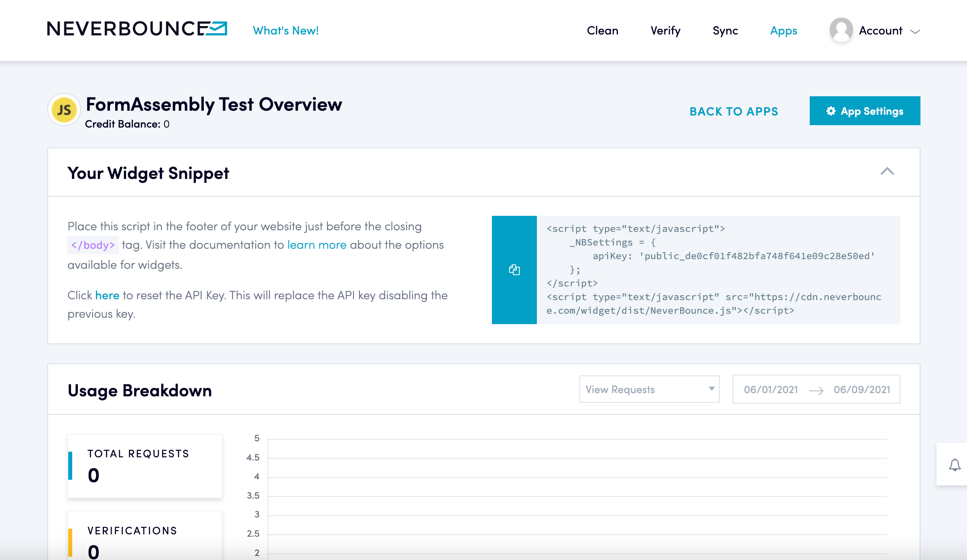Click the 3.5 axis label
The height and width of the screenshot is (560, 967).
(x=253, y=495)
